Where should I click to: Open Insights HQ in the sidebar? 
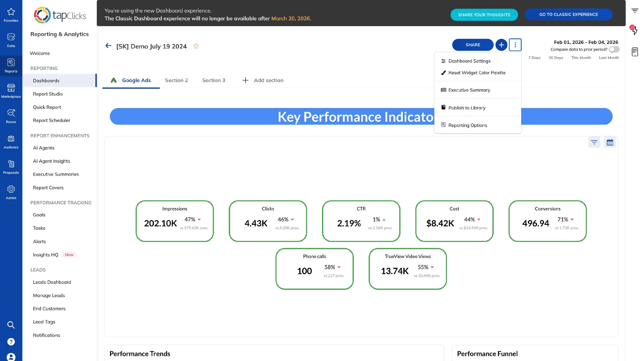click(46, 255)
